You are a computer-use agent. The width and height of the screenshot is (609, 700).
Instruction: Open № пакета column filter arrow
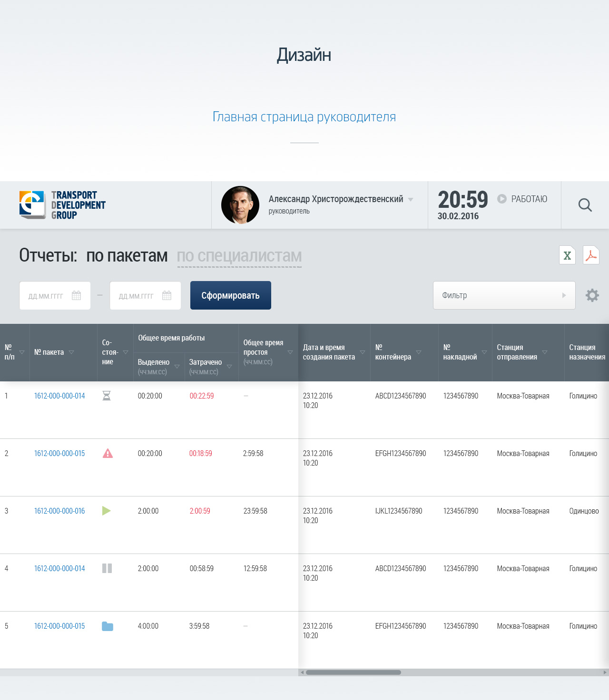point(71,352)
